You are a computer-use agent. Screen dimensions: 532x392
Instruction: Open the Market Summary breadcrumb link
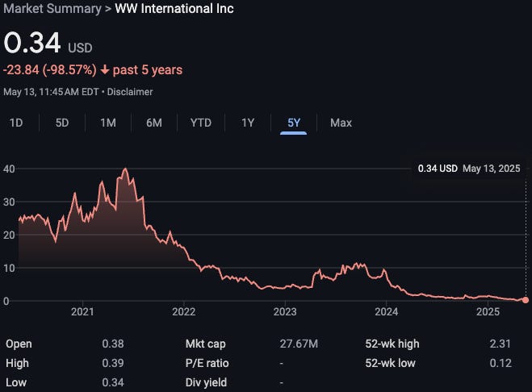click(52, 9)
